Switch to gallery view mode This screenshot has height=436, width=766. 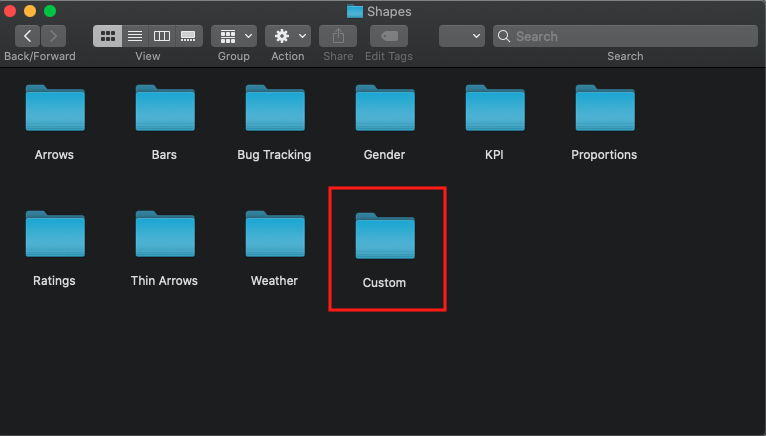(188, 36)
